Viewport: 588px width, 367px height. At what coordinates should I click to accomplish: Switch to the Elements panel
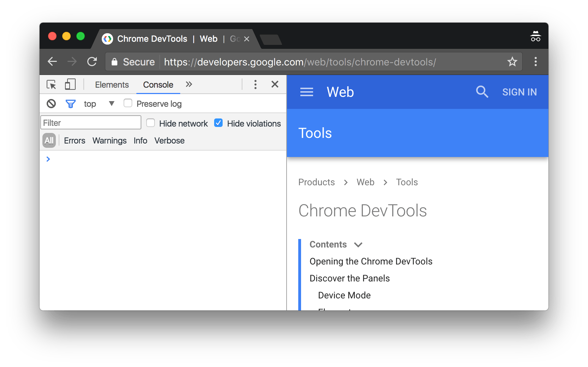click(x=112, y=85)
